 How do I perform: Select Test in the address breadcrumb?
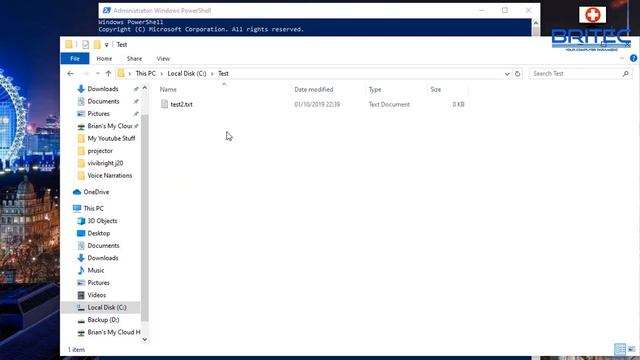(x=223, y=73)
